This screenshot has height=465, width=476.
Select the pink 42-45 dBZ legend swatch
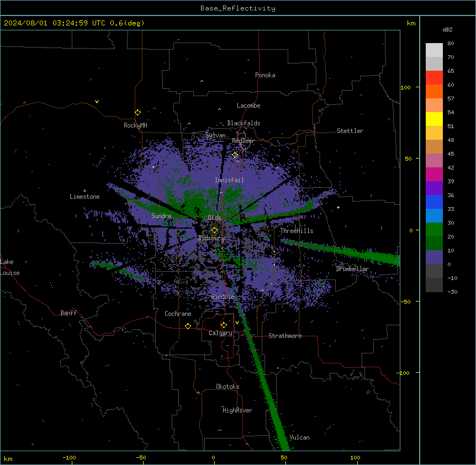pos(434,161)
